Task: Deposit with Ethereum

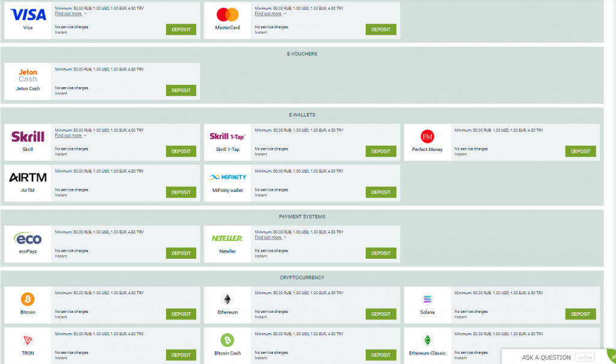Action: (381, 314)
